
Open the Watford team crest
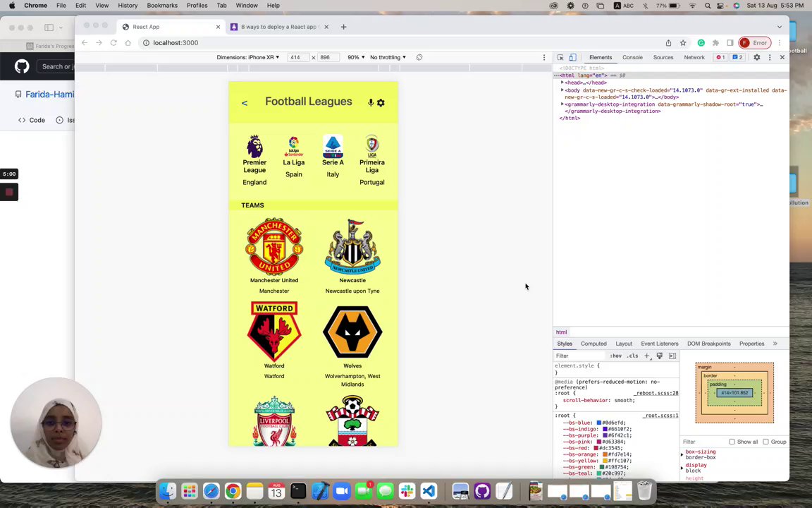pyautogui.click(x=274, y=331)
